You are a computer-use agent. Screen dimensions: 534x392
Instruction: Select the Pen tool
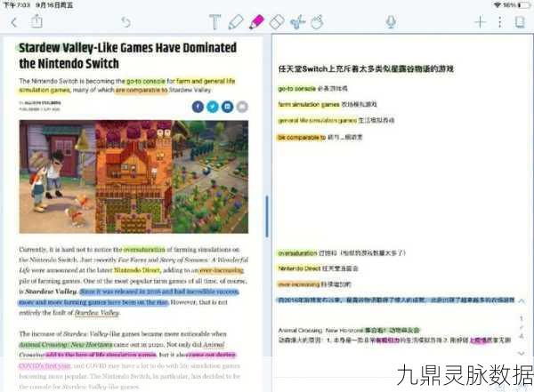236,22
